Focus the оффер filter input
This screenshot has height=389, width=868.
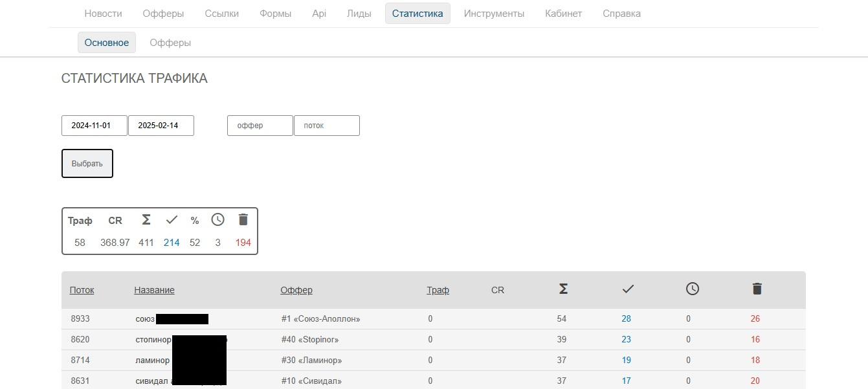tap(260, 126)
